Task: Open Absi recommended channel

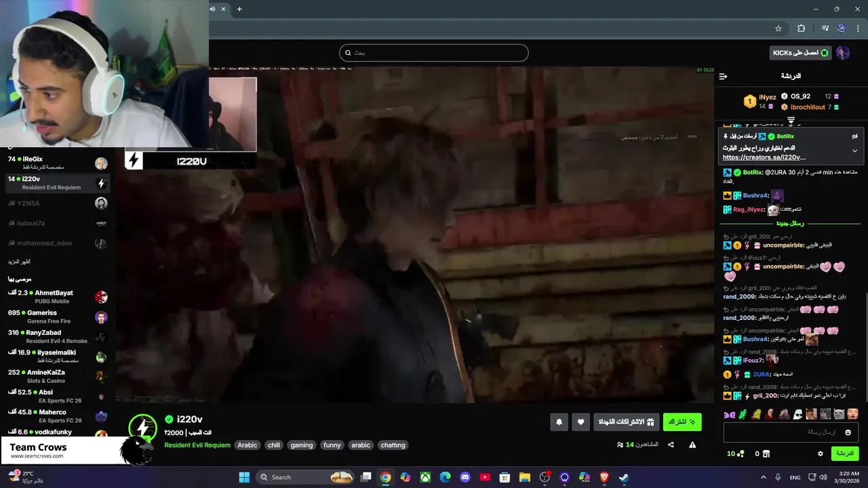Action: click(58, 396)
